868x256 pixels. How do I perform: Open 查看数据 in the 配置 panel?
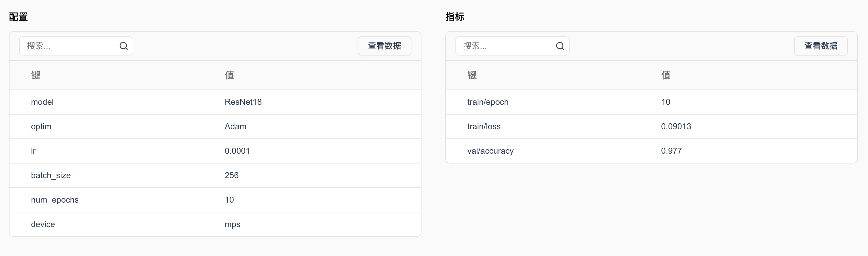[385, 46]
